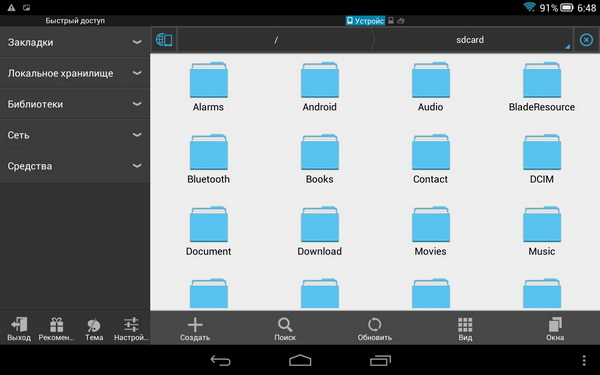Screen dimensions: 600x375
Task: Click the globe-phone view switcher icon
Action: (164, 40)
